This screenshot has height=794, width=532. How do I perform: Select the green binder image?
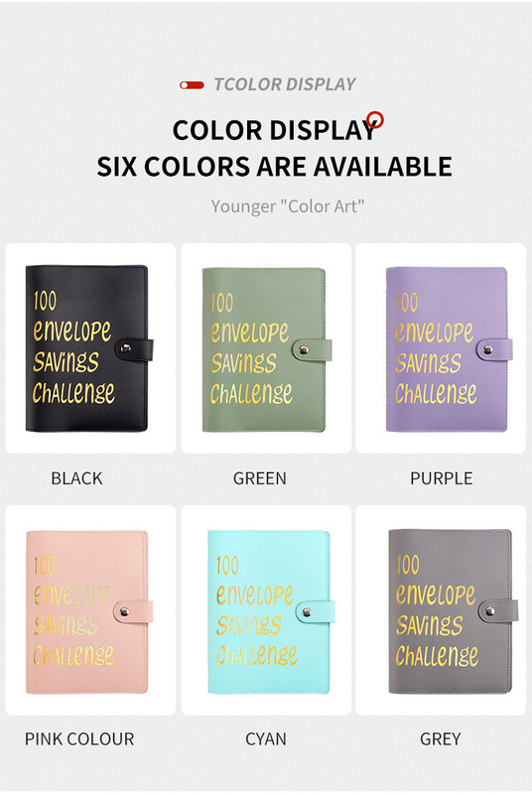point(267,349)
